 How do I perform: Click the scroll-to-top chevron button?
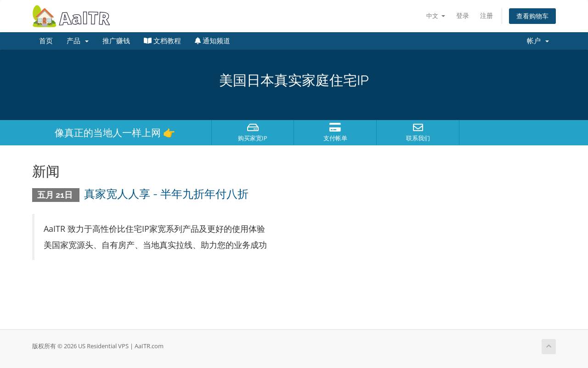pos(548,346)
